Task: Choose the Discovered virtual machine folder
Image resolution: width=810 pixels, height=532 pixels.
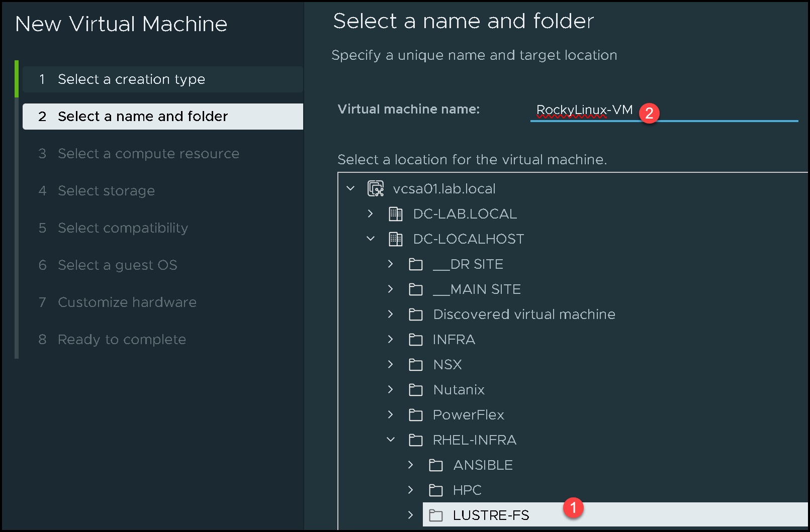Action: click(x=524, y=314)
